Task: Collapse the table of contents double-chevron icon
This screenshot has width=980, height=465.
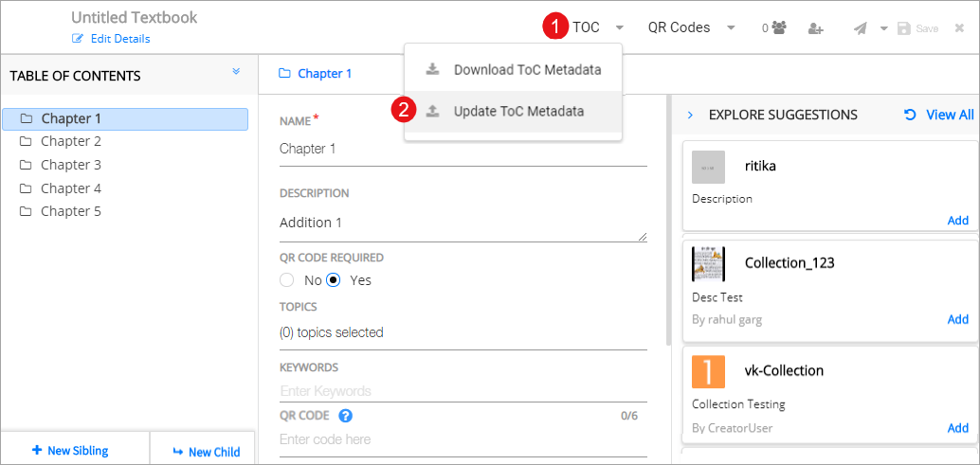Action: point(236,72)
